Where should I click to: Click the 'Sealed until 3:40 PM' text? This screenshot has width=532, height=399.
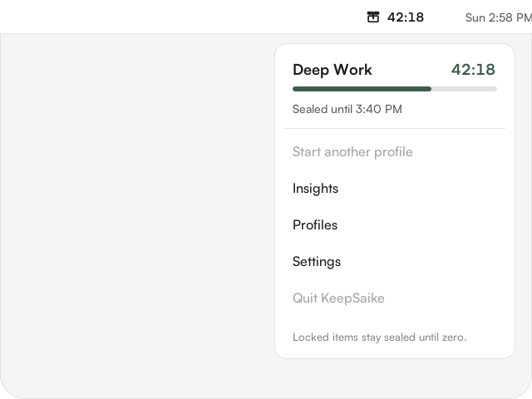(347, 109)
